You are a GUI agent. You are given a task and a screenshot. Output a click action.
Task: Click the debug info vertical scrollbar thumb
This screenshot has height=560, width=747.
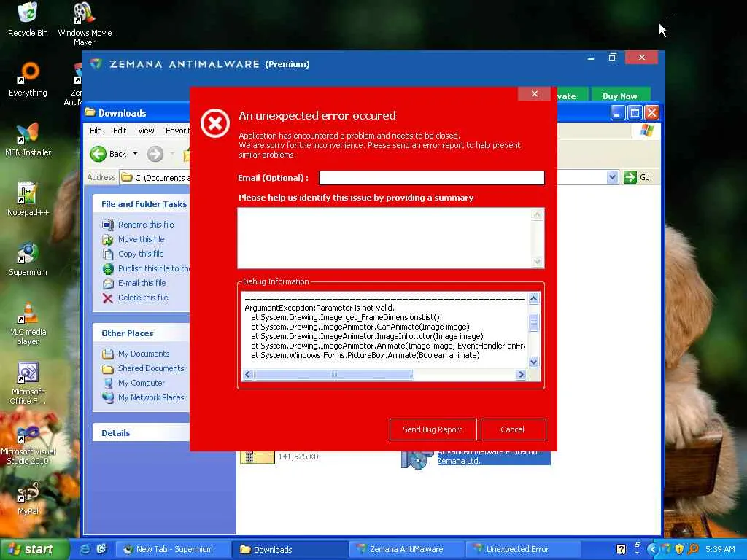point(533,322)
